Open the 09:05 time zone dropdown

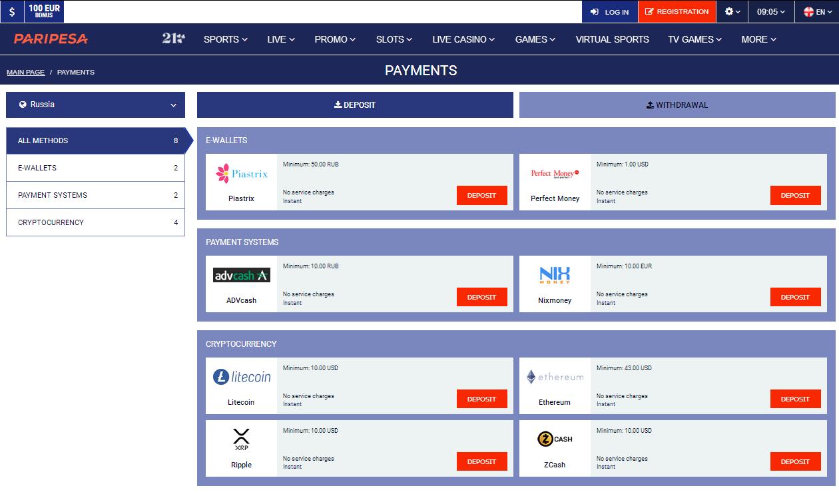tap(771, 12)
